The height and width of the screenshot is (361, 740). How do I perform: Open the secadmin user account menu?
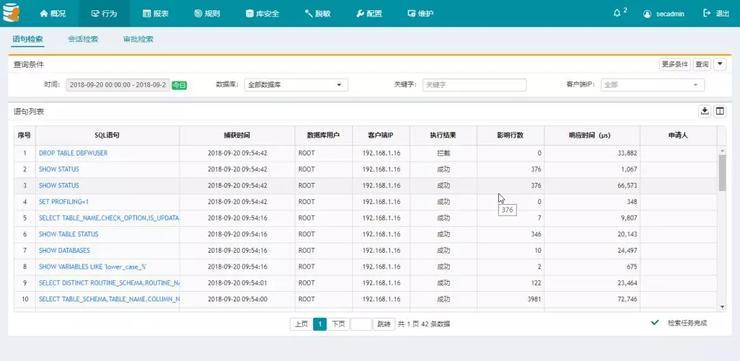tap(665, 14)
